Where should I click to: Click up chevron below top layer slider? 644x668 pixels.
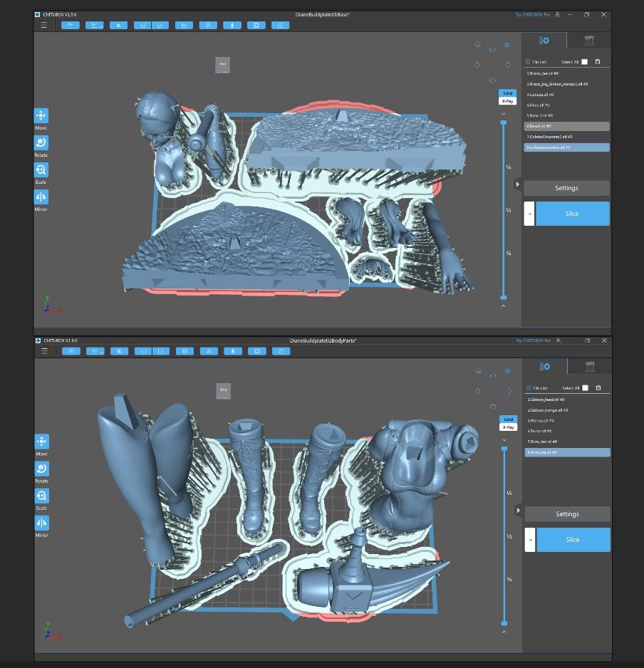click(x=504, y=306)
